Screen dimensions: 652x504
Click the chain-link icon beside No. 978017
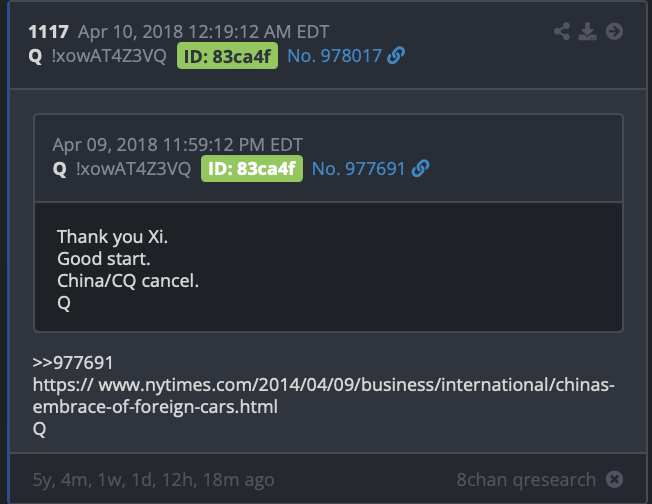click(x=397, y=57)
